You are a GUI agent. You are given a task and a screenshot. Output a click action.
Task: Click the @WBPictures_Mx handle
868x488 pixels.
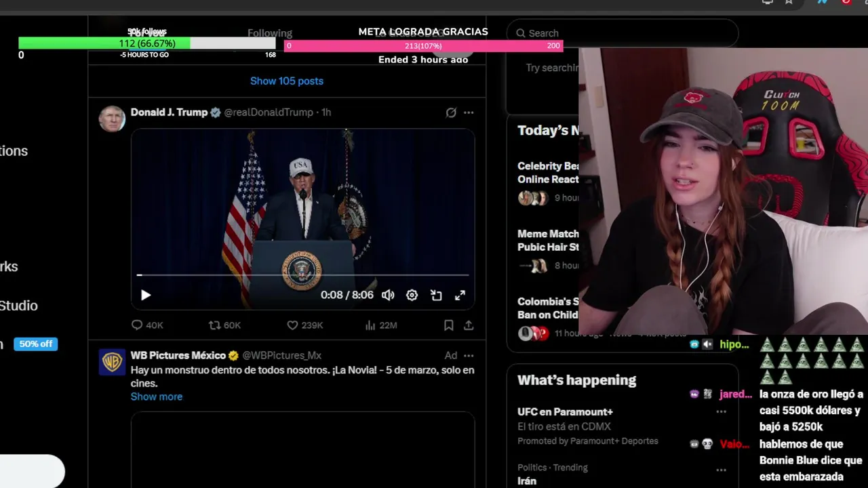[281, 355]
